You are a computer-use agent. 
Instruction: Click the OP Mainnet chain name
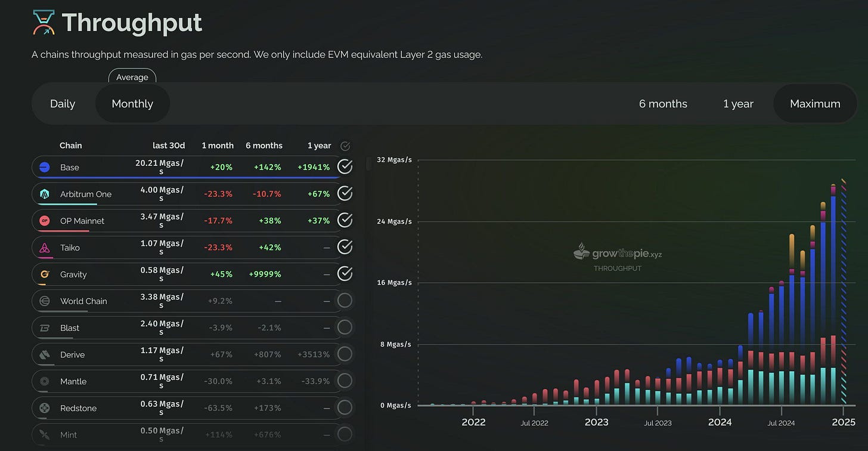pos(82,221)
